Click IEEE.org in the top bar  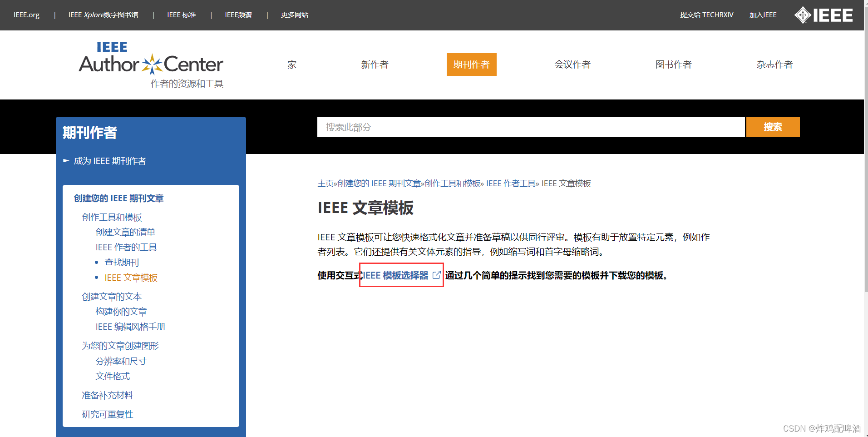tap(26, 15)
